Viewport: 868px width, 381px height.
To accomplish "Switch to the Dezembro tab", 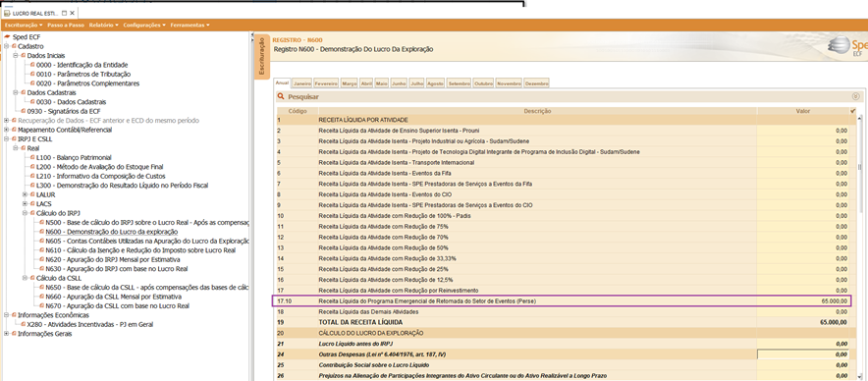I will coord(536,83).
